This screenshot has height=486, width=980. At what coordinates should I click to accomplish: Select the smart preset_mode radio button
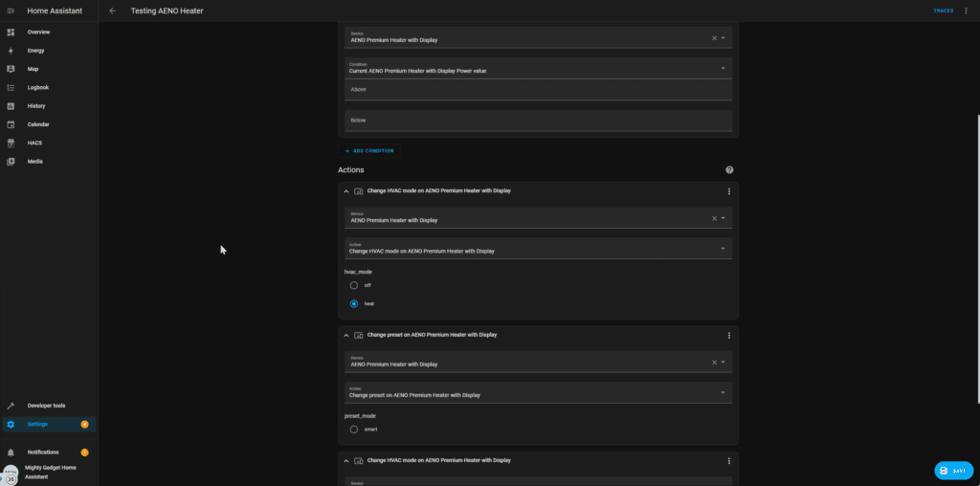(x=354, y=430)
